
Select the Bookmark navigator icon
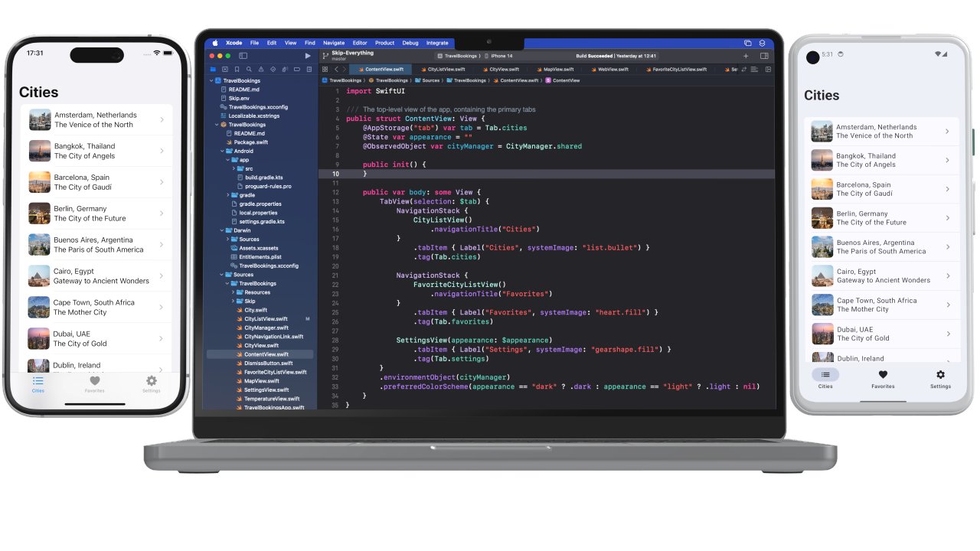pos(237,68)
